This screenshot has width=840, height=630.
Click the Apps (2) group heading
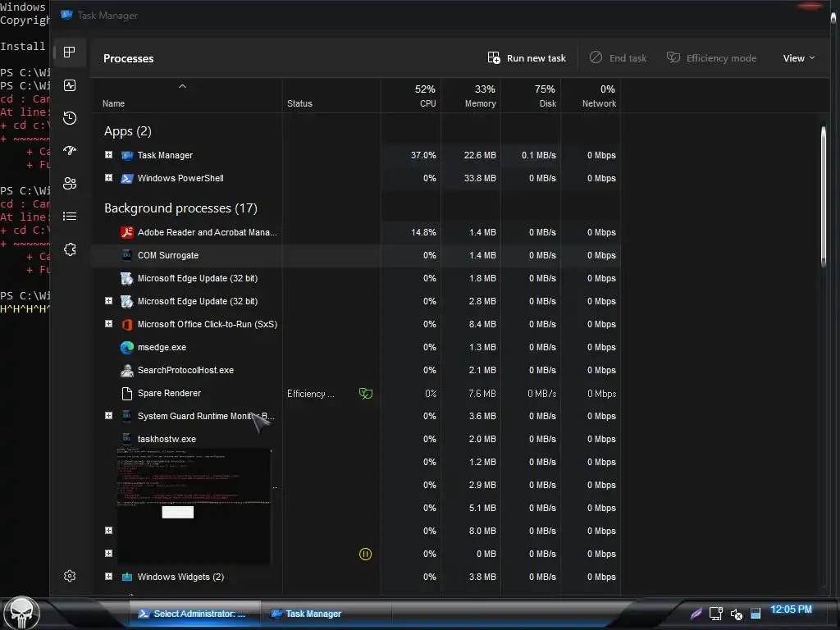click(x=127, y=131)
